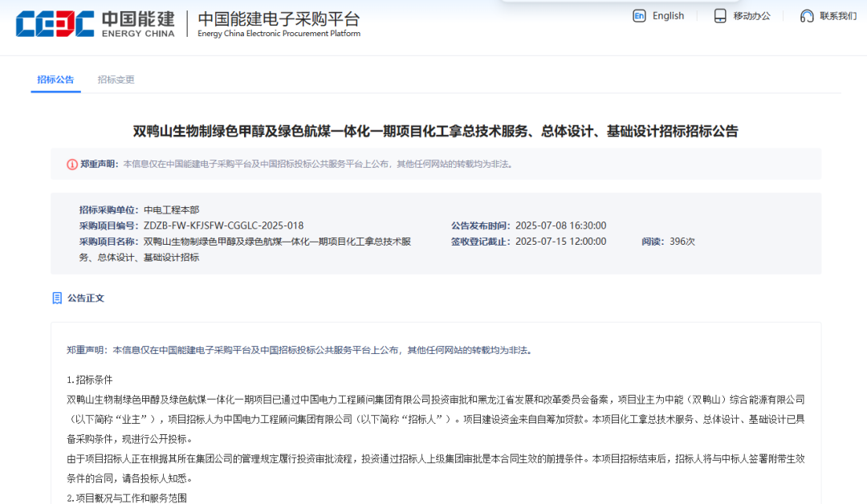Click the 采购项目名称 label
Screen dimensions: 867x504
pyautogui.click(x=108, y=242)
